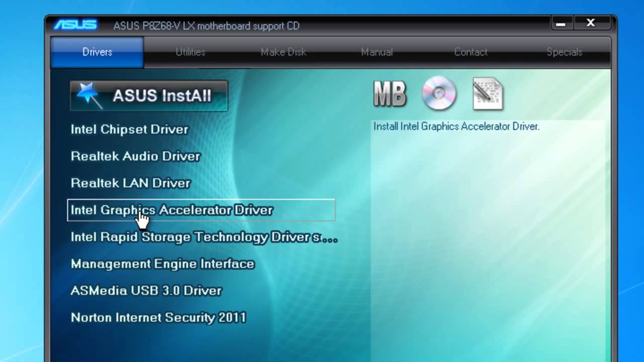Install the Intel Chipset Driver

130,130
